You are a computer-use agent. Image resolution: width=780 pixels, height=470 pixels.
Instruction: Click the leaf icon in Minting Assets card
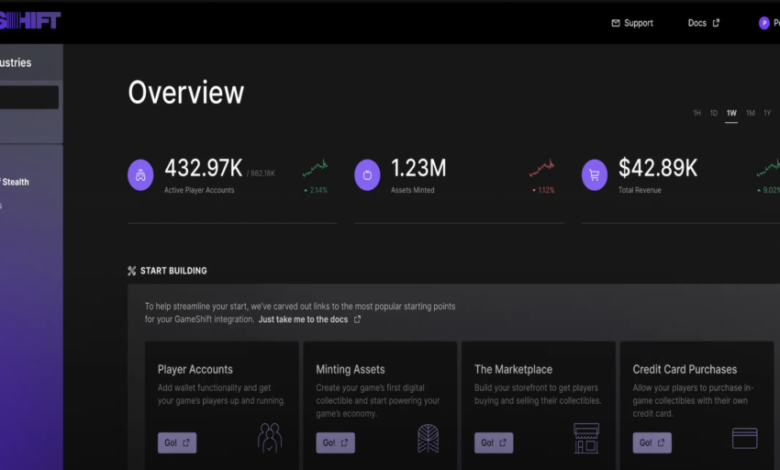tap(428, 438)
